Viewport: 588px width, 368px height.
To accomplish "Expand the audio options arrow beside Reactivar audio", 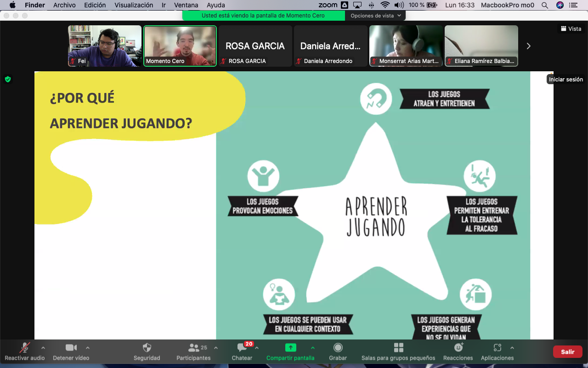I will pyautogui.click(x=43, y=348).
